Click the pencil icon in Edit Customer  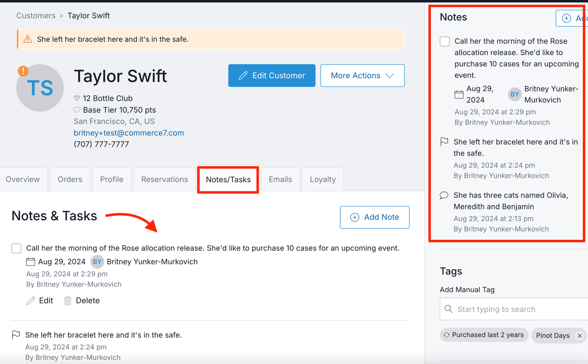243,76
